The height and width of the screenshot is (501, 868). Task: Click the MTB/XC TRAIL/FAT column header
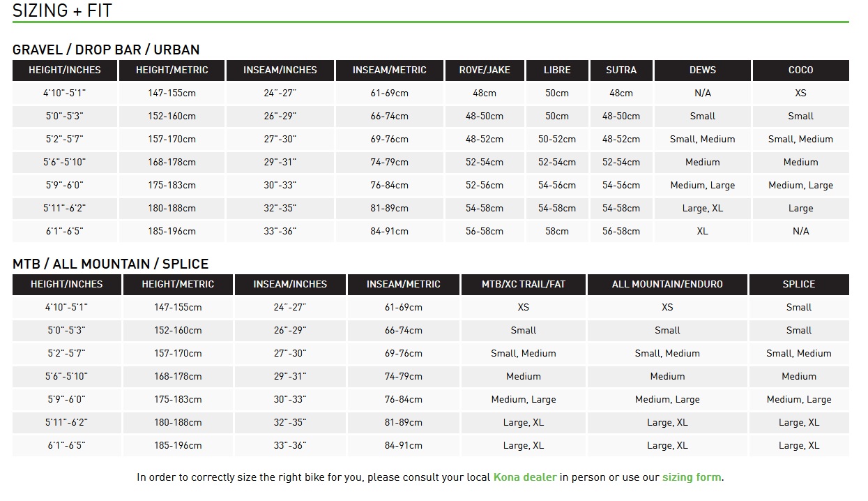pos(523,284)
